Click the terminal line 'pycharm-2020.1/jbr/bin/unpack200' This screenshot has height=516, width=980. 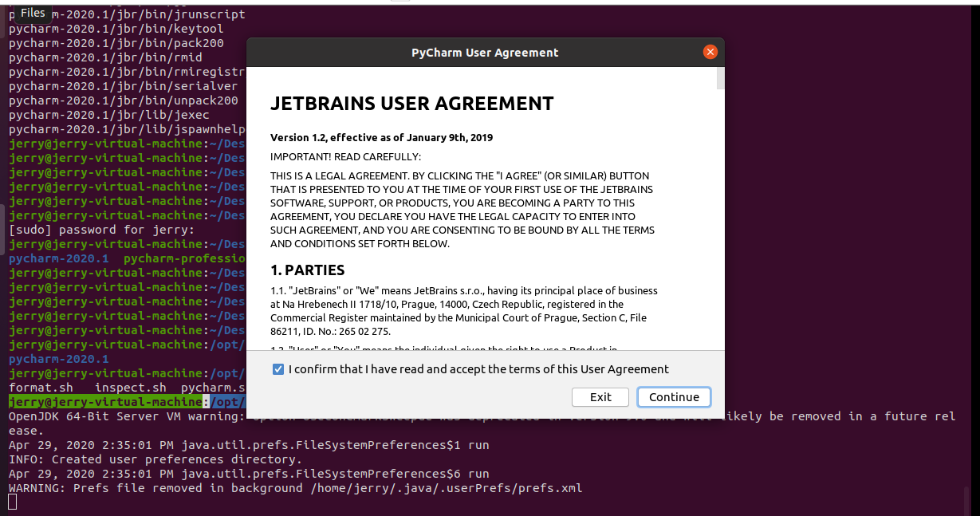124,100
